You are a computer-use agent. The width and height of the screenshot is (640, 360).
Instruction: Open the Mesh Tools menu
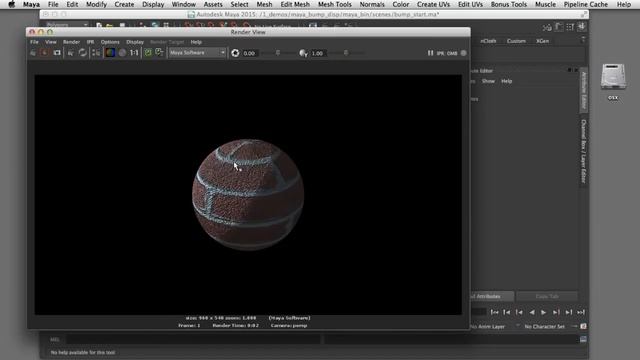coord(335,4)
